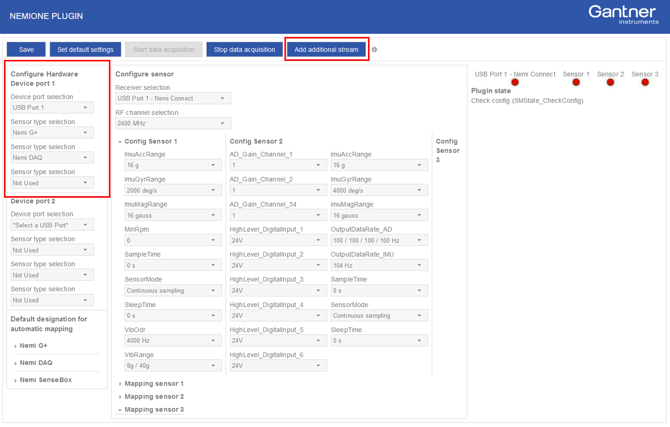Click the Sensor 1 red status indicator
Image resolution: width=670 pixels, height=427 pixels.
tap(576, 82)
